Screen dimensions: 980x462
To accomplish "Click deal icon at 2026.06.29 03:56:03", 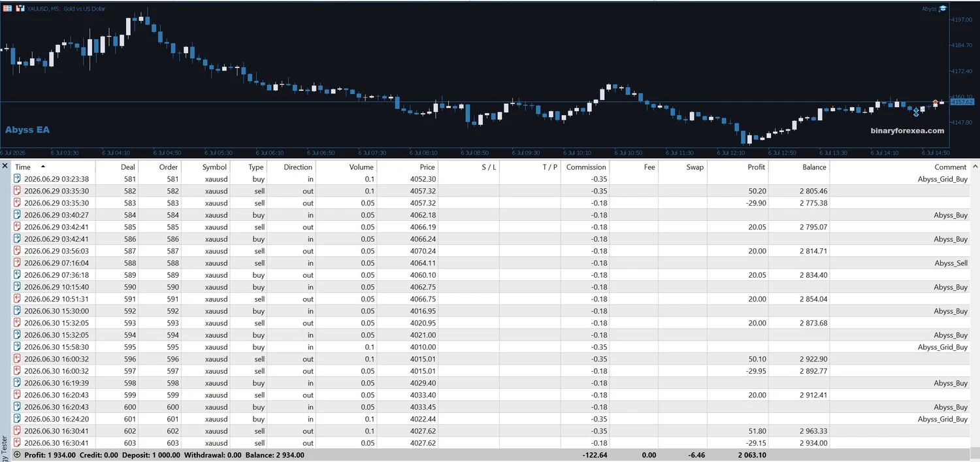I will 18,251.
